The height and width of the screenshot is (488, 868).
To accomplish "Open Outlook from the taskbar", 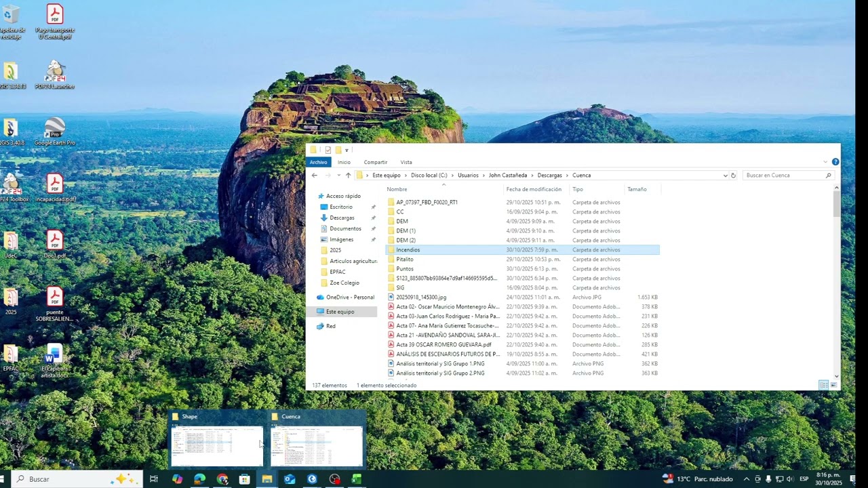I will point(290,479).
